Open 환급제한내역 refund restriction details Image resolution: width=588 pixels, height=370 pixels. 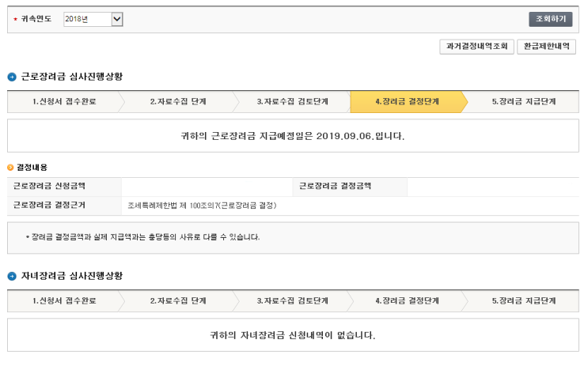pos(546,47)
